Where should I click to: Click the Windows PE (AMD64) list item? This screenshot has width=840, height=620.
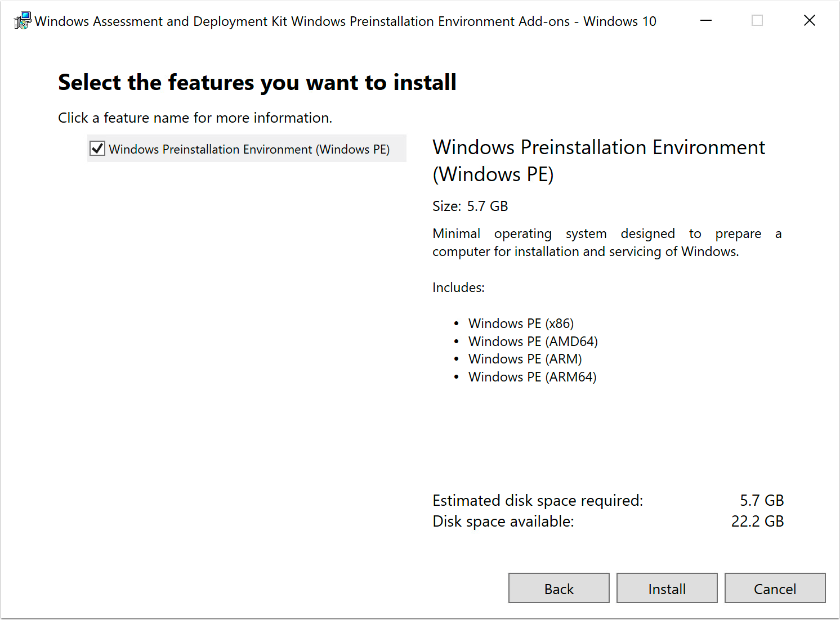533,341
